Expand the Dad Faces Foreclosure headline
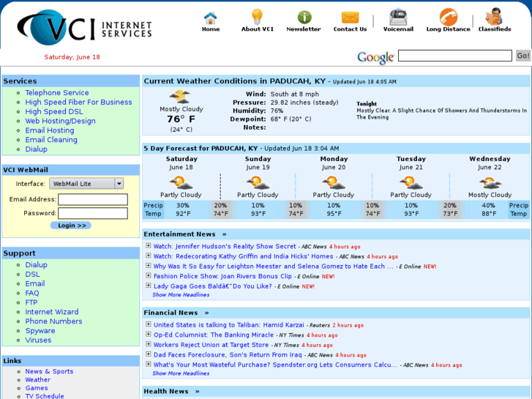Image resolution: width=532 pixels, height=399 pixels. click(x=149, y=354)
